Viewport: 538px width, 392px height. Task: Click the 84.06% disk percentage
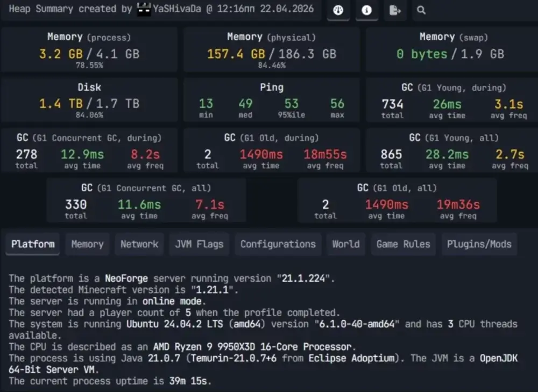[x=89, y=115]
